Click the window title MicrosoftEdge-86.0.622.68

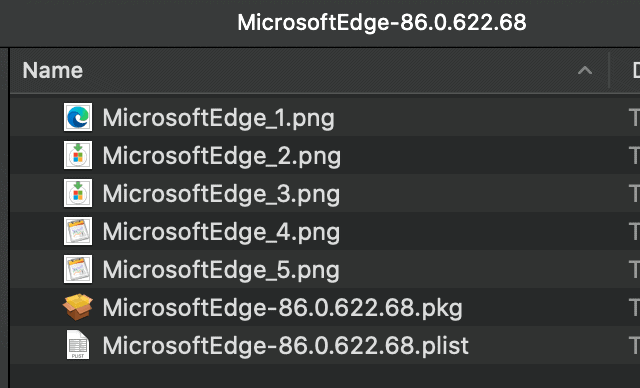(382, 22)
